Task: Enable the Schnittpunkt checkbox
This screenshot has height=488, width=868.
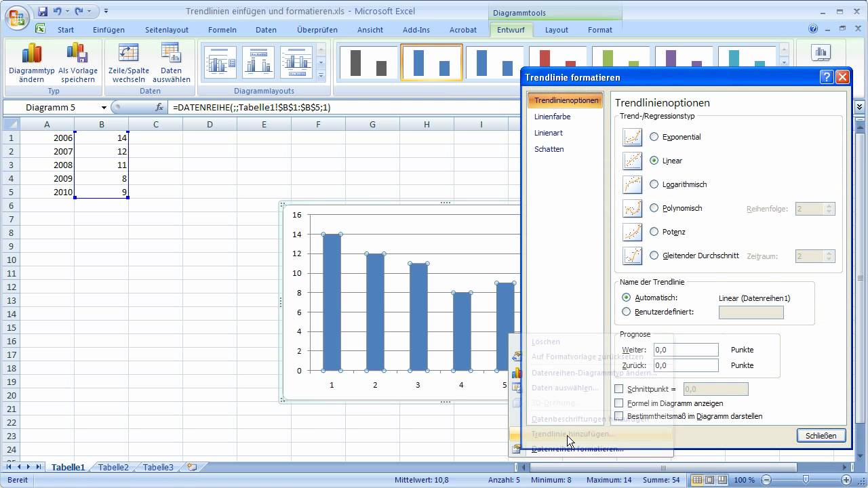Action: coord(618,389)
